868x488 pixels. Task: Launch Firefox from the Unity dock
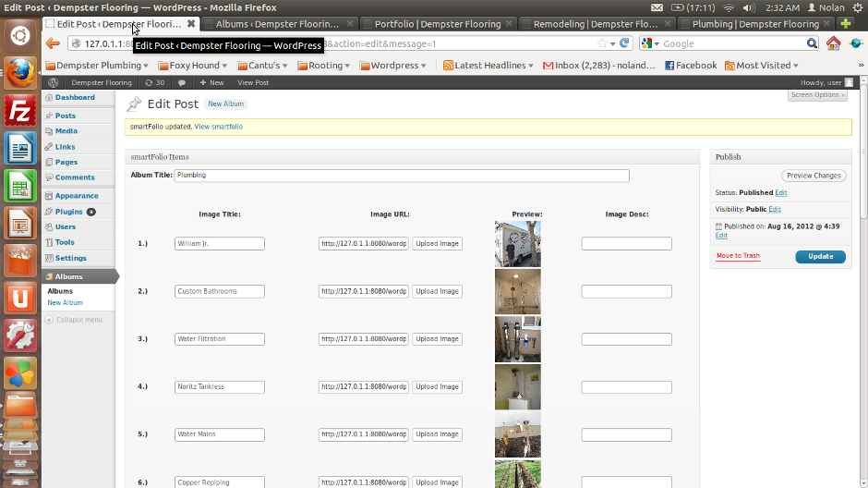coord(20,73)
